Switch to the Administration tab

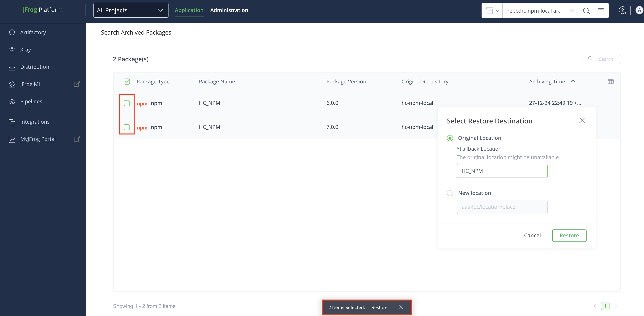229,10
